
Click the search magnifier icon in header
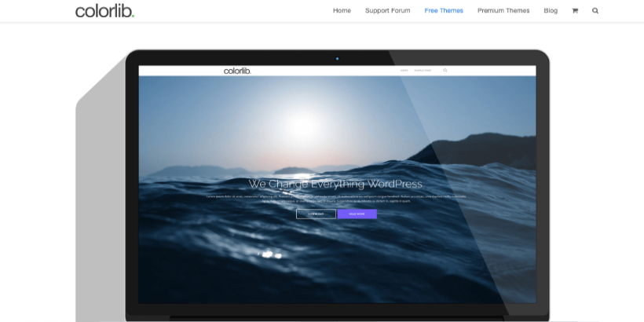point(595,11)
